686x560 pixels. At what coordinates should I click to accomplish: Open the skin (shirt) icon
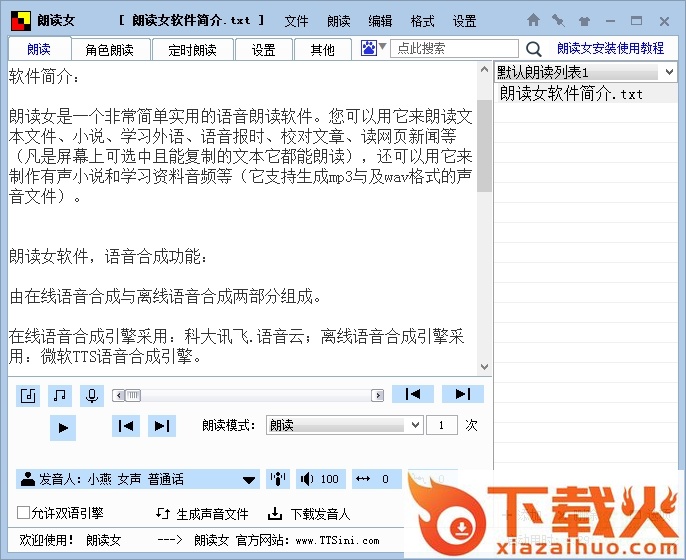coord(584,21)
